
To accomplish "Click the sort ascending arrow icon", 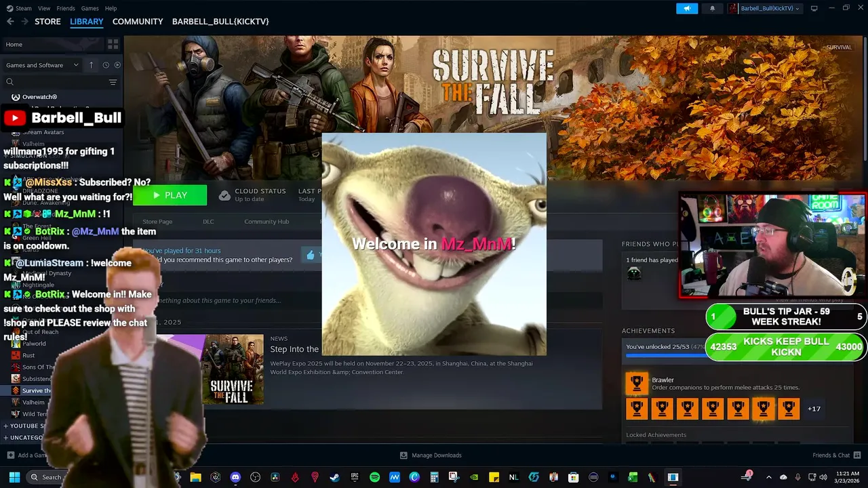I will click(92, 65).
